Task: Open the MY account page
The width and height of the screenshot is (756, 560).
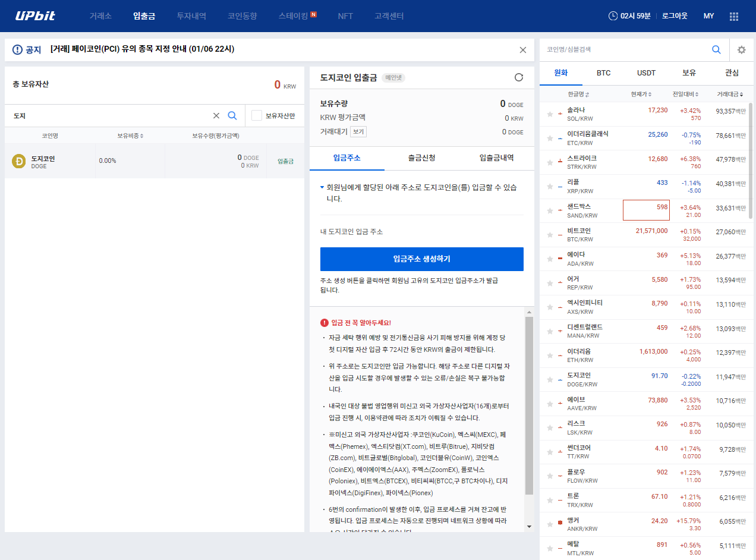Action: click(709, 16)
